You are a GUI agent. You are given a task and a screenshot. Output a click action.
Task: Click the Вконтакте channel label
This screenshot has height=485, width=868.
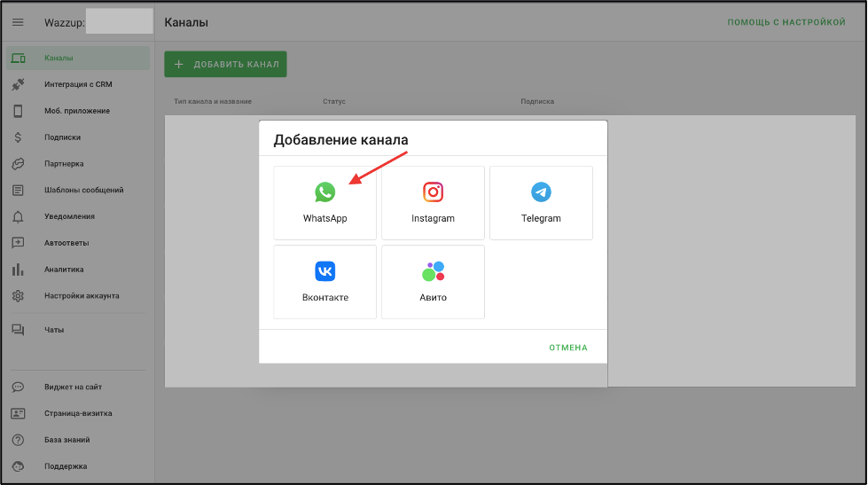pyautogui.click(x=325, y=297)
